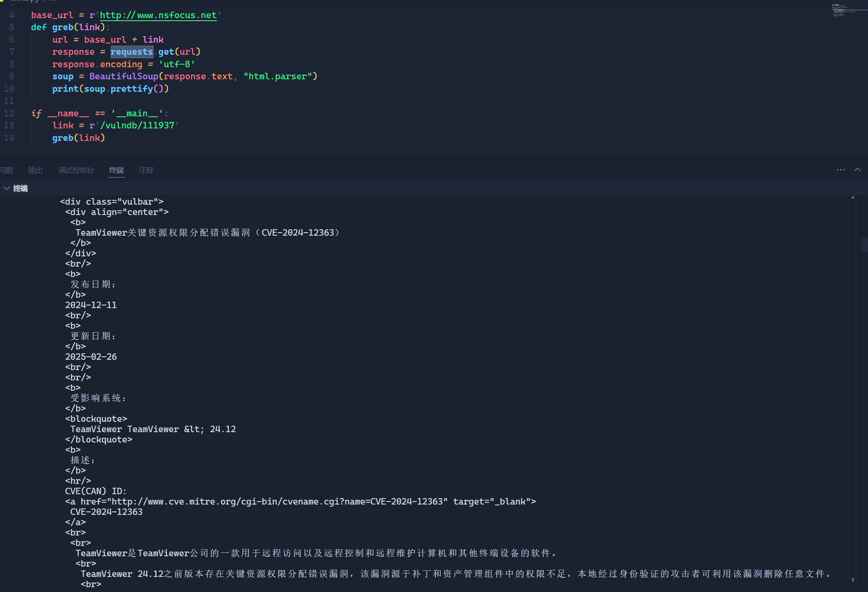868x592 pixels.
Task: Click line number 5 in gutter
Action: pos(12,27)
